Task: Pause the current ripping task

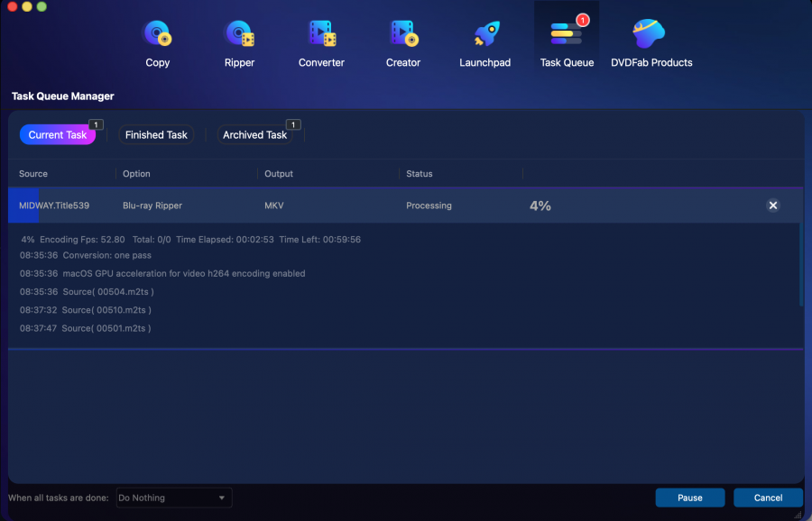Action: pyautogui.click(x=690, y=498)
